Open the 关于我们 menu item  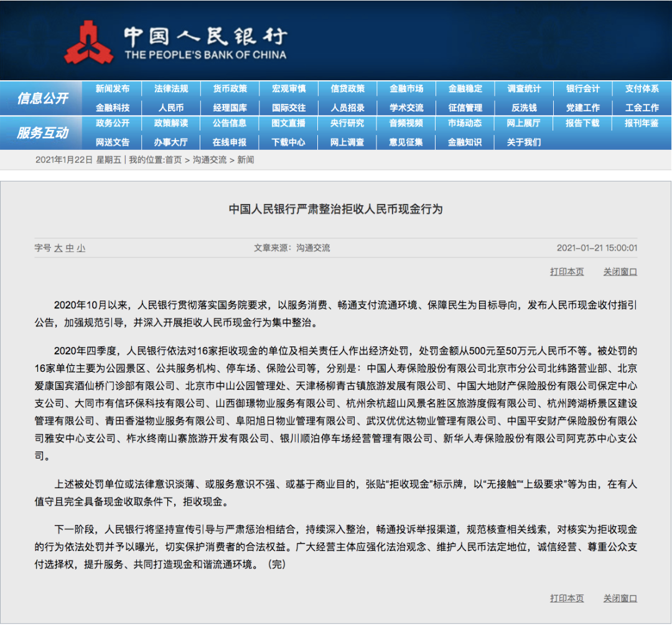click(525, 142)
